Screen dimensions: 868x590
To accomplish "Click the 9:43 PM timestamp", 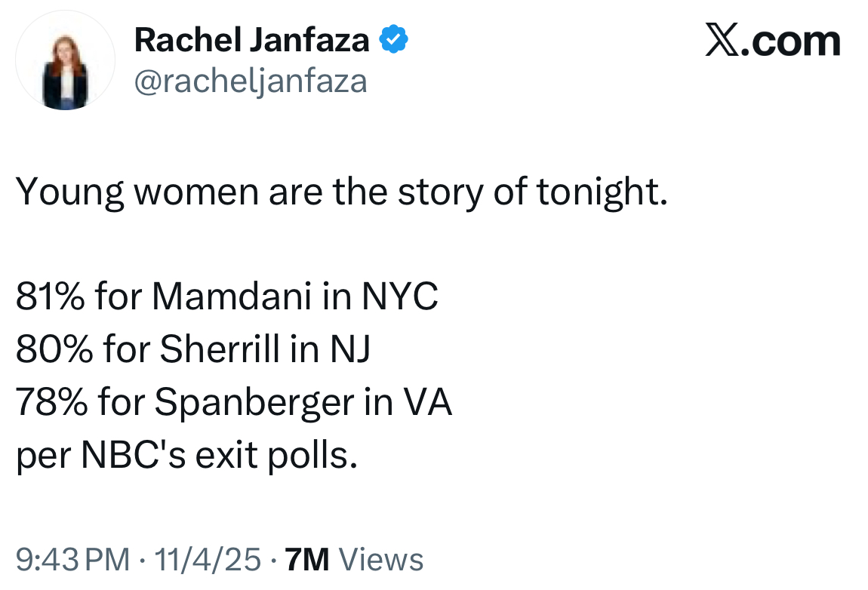I will [72, 559].
